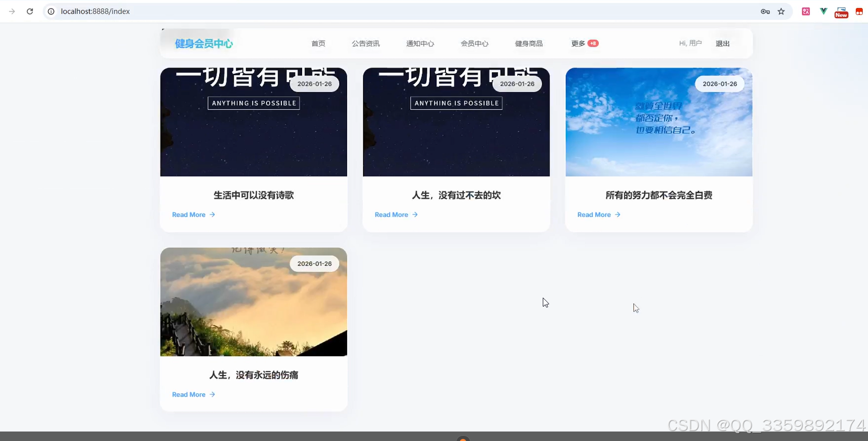Click the arrow icon after 所有的努力都不会完全白费 Read More
This screenshot has height=441, width=868.
pos(618,214)
